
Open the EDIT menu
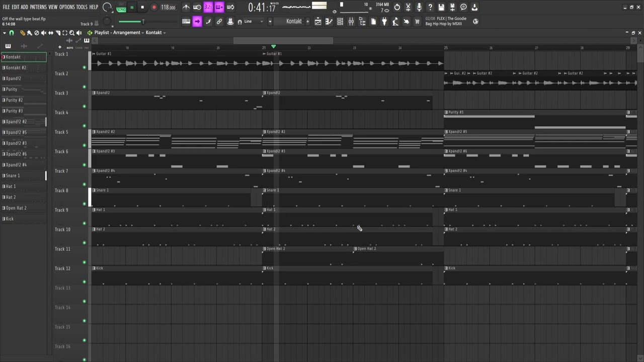click(16, 7)
